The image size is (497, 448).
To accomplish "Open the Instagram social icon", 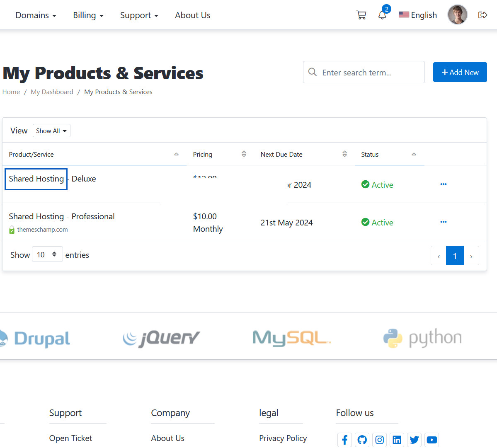I will [379, 440].
